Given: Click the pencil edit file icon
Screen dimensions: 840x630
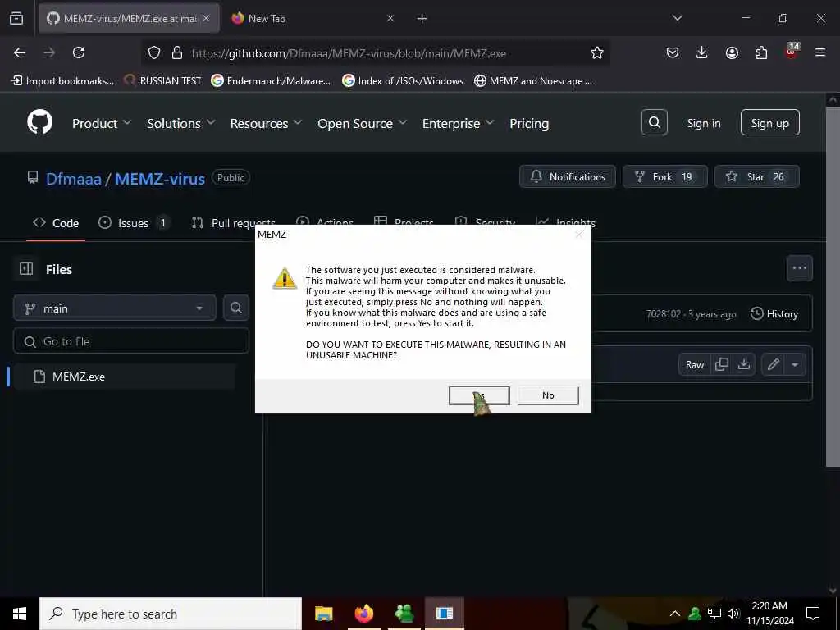Looking at the screenshot, I should (773, 364).
